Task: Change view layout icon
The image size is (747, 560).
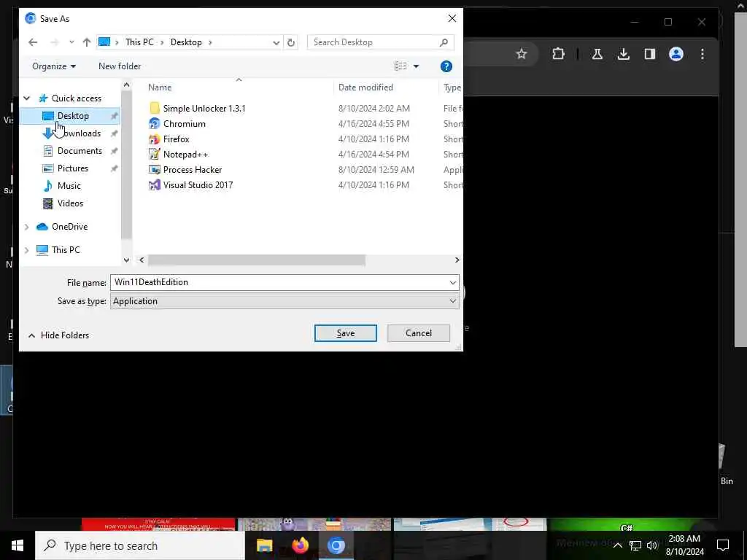Action: click(400, 66)
